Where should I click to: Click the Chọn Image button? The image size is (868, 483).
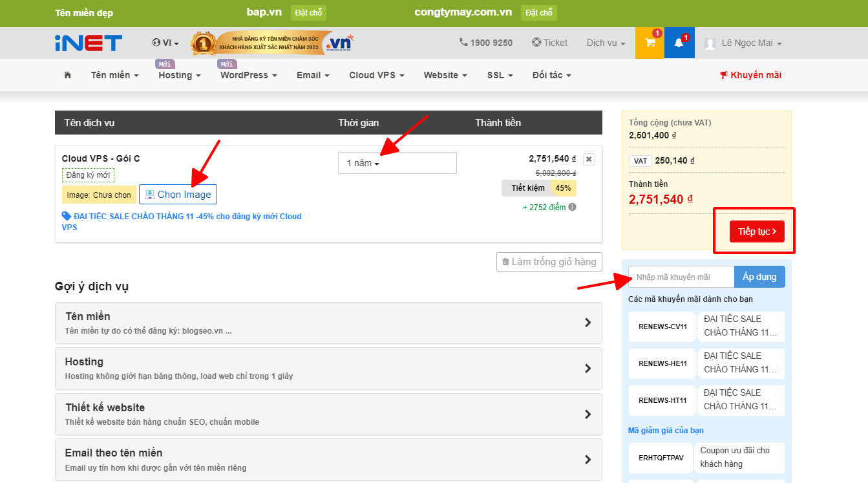tap(178, 195)
